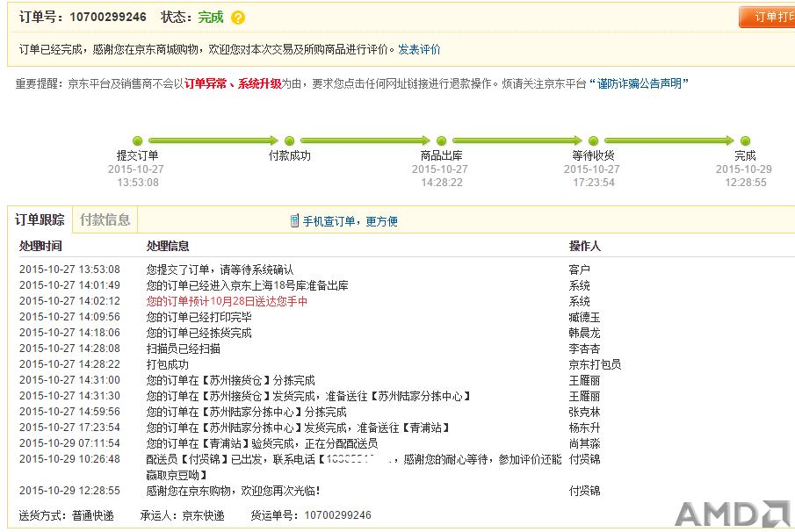This screenshot has height=532, width=795.
Task: Open the 发表评价 link
Action: (x=419, y=49)
